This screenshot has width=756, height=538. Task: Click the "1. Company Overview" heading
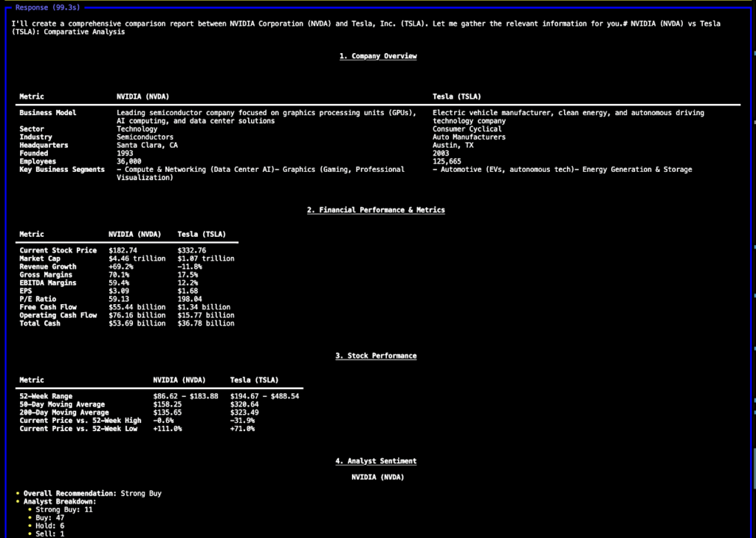[x=378, y=56]
